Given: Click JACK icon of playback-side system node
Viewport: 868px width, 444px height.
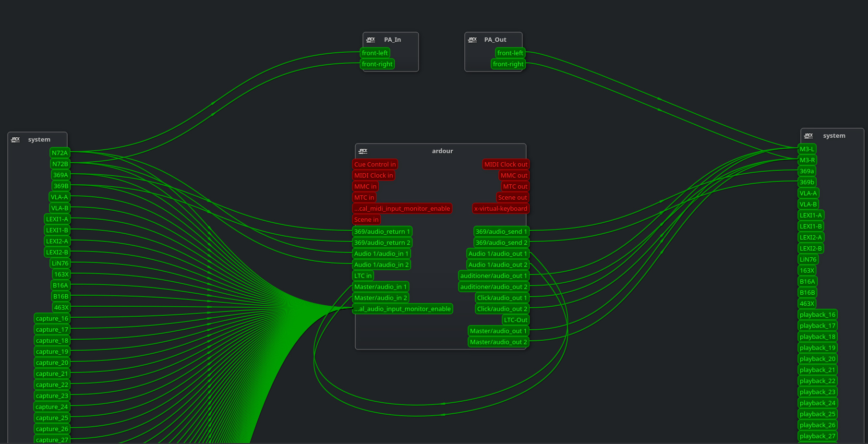Looking at the screenshot, I should pos(808,136).
